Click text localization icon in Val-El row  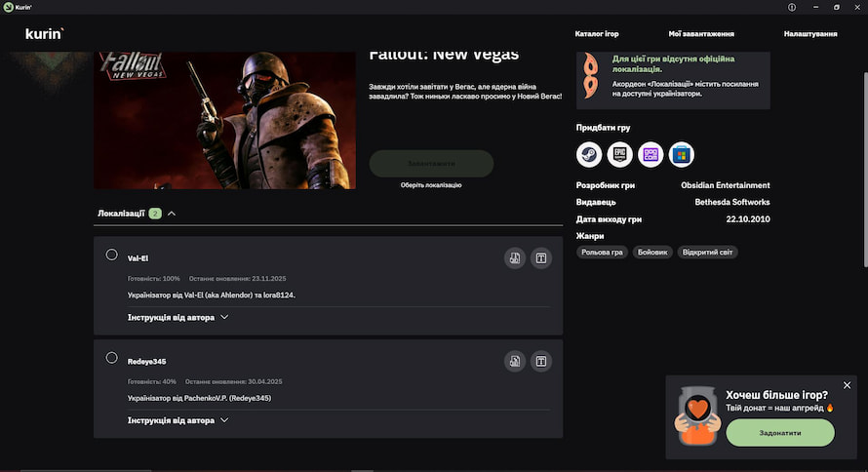(541, 257)
